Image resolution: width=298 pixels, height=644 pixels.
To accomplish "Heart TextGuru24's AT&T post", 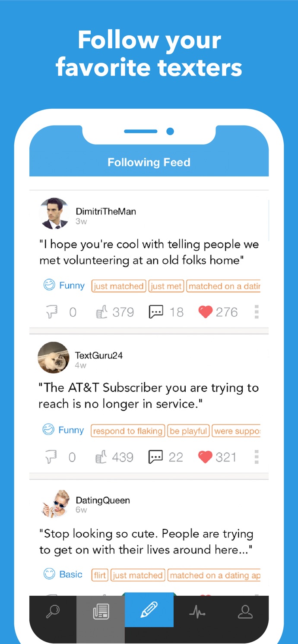I will click(205, 457).
